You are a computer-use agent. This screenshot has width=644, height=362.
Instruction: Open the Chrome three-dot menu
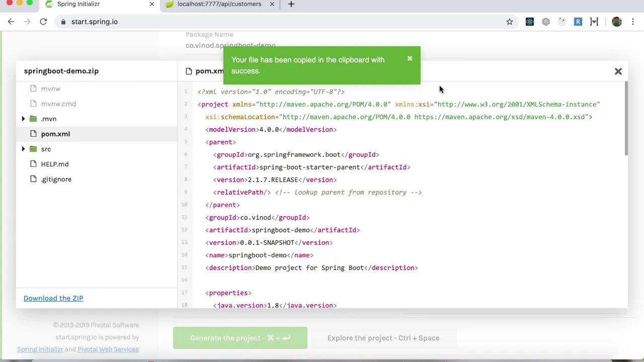633,22
